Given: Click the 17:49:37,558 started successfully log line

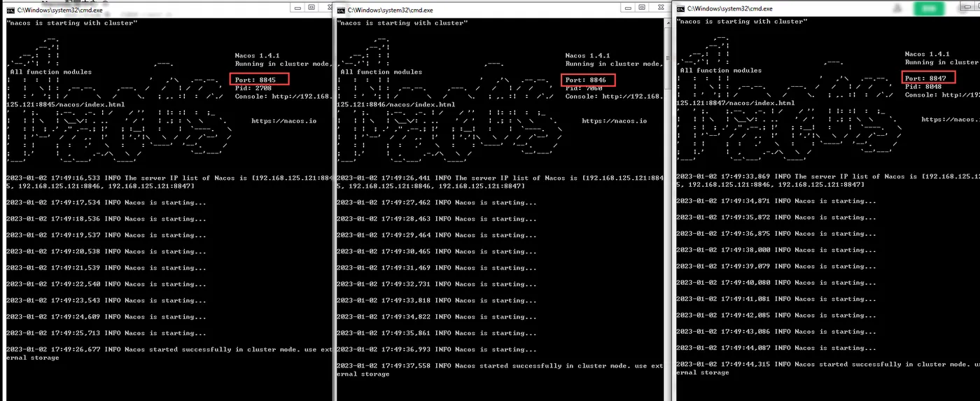Looking at the screenshot, I should pyautogui.click(x=499, y=370).
